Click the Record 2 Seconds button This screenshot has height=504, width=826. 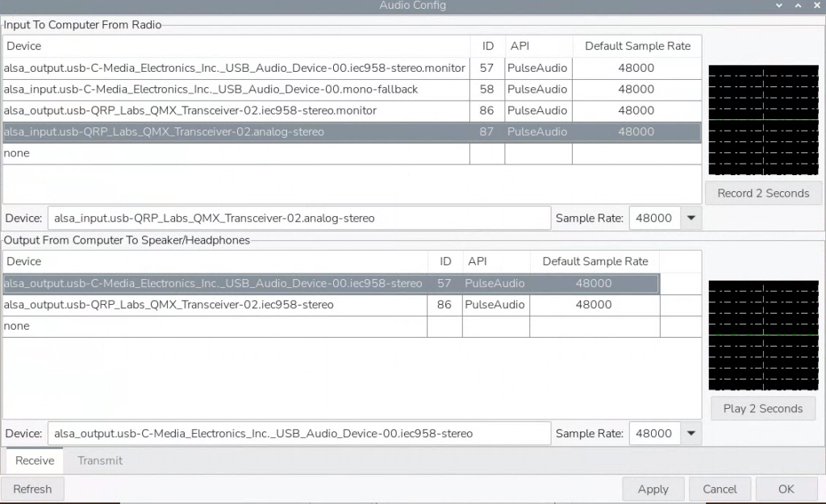click(763, 194)
